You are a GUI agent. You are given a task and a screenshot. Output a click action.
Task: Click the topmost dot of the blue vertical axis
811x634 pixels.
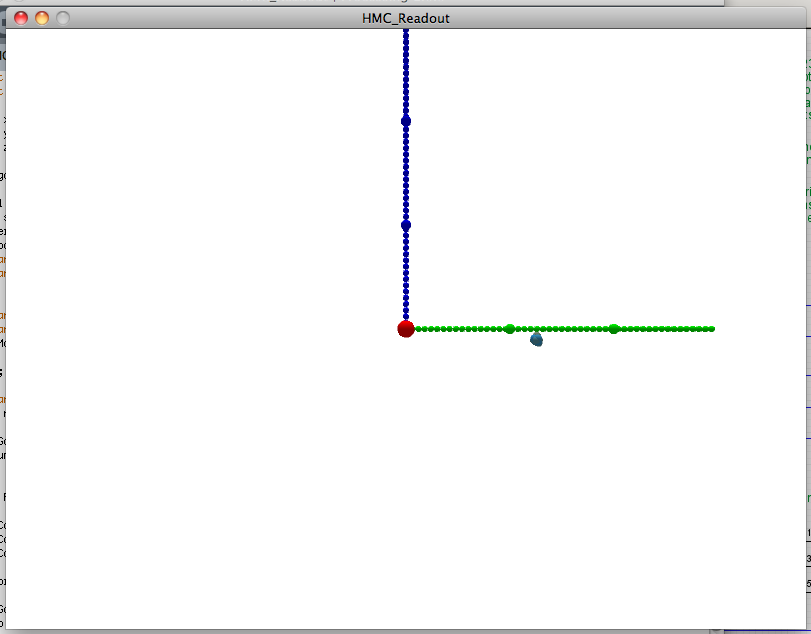406,33
